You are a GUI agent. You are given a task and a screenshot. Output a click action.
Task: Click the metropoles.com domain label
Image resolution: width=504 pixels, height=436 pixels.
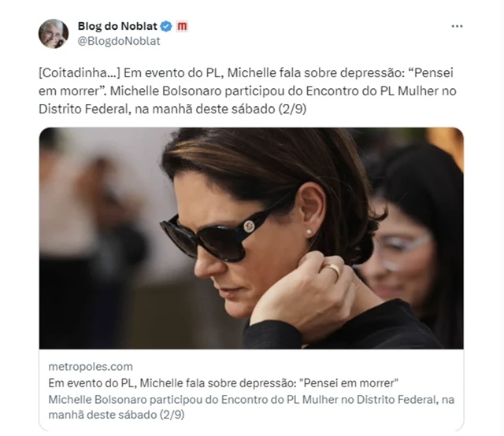pos(91,367)
